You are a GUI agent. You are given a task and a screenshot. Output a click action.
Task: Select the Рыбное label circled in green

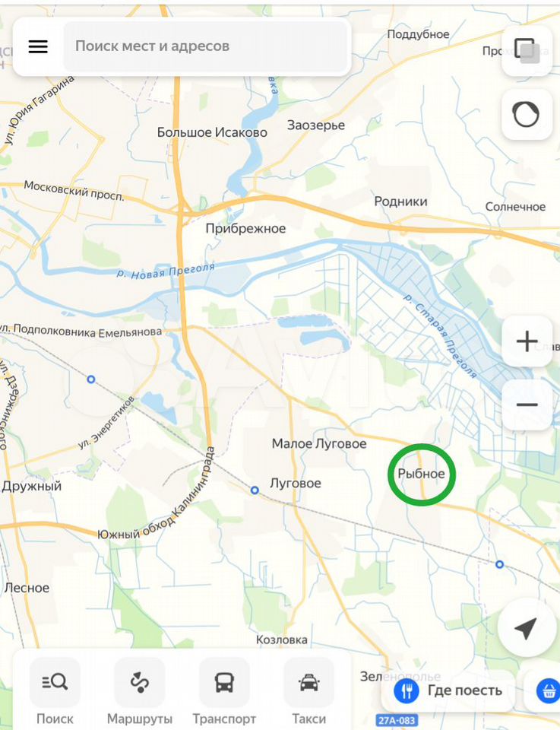[422, 474]
